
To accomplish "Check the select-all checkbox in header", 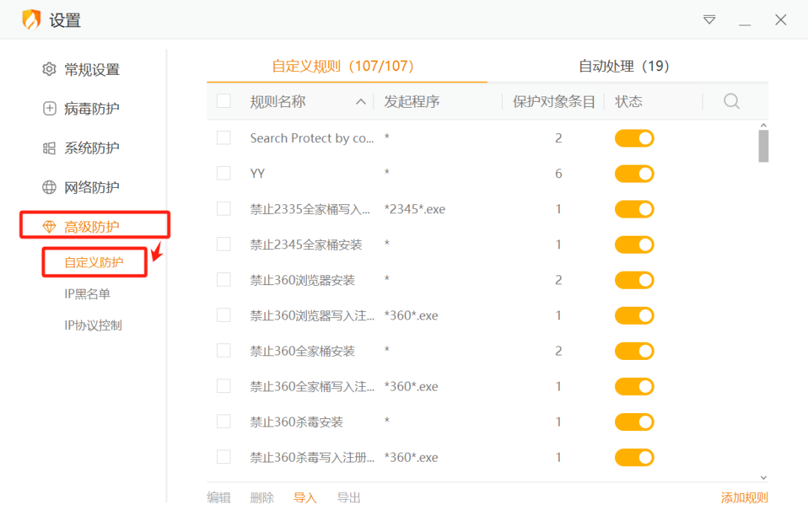I will tap(224, 101).
